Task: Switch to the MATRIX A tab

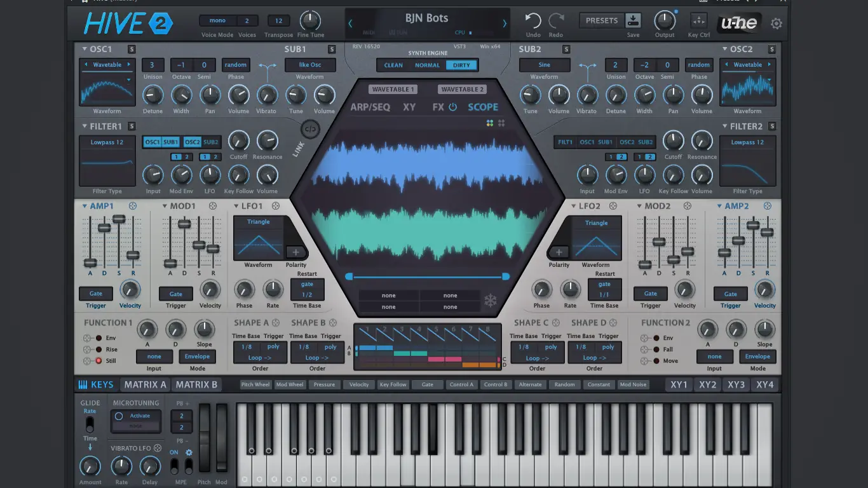Action: tap(146, 384)
